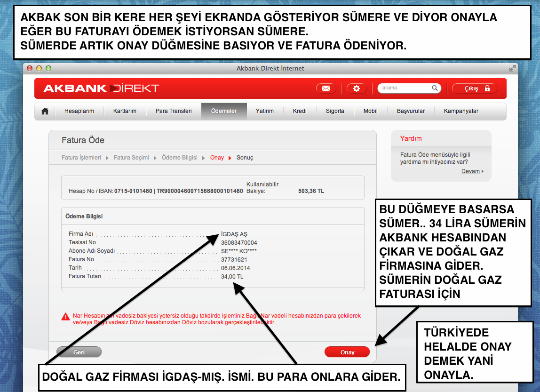Open the Hesaplarım menu
The width and height of the screenshot is (540, 392).
79,111
